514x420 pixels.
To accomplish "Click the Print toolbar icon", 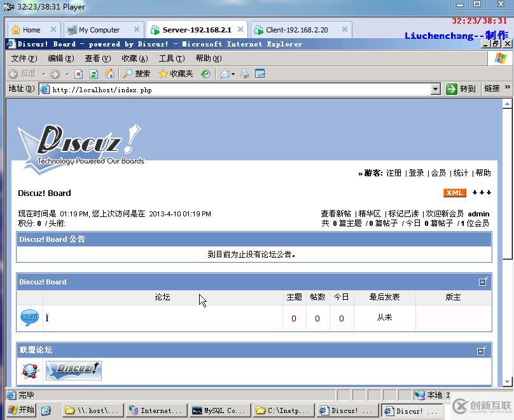I will click(x=244, y=74).
